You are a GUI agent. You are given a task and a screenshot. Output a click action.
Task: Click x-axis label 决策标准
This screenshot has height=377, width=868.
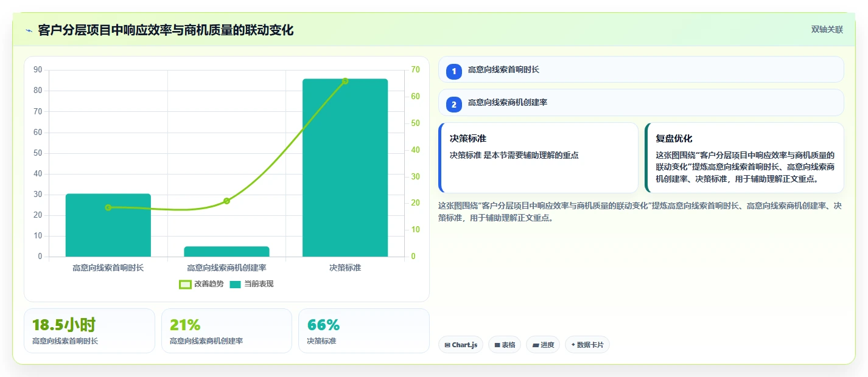click(345, 268)
